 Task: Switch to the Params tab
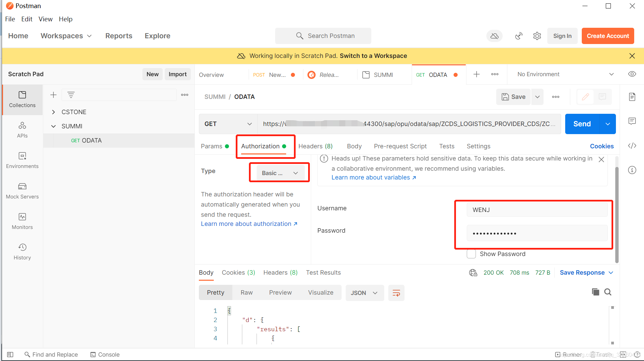(x=215, y=146)
